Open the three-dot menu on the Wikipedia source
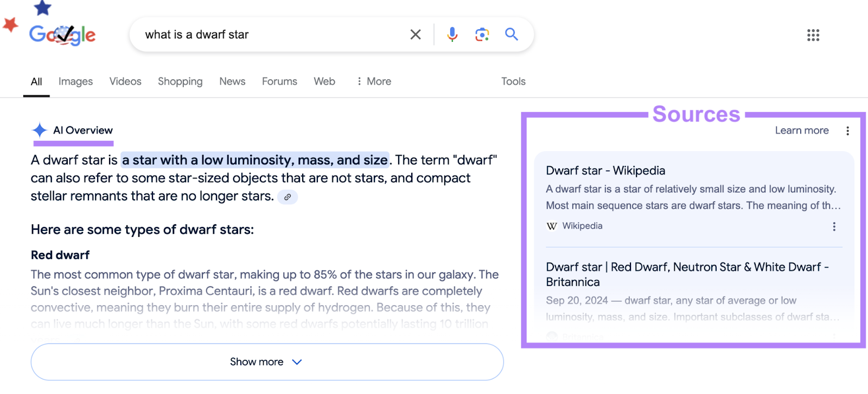Viewport: 868px width, 394px height. 834,226
